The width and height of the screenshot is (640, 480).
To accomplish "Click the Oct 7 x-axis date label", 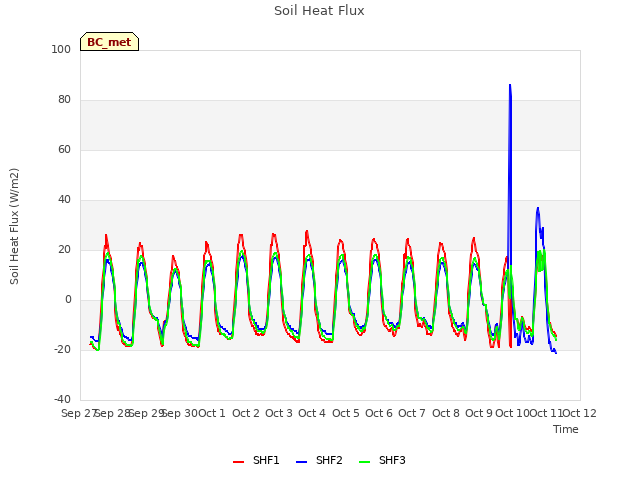I will [x=412, y=413].
